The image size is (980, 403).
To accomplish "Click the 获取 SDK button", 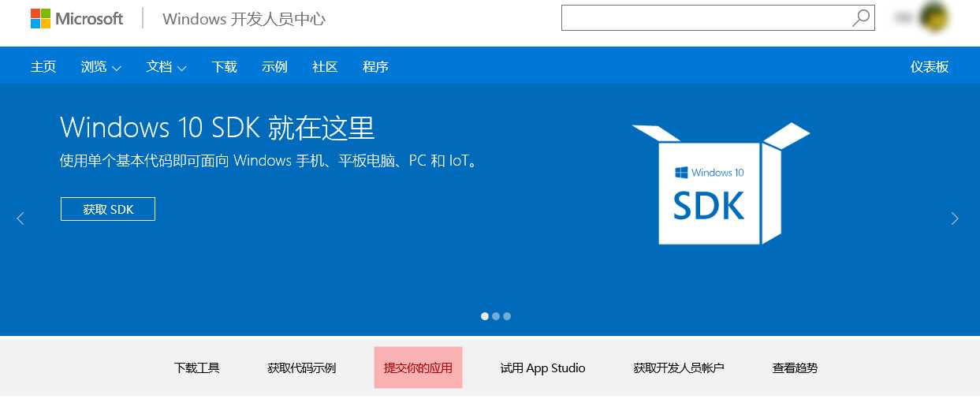I will point(108,209).
